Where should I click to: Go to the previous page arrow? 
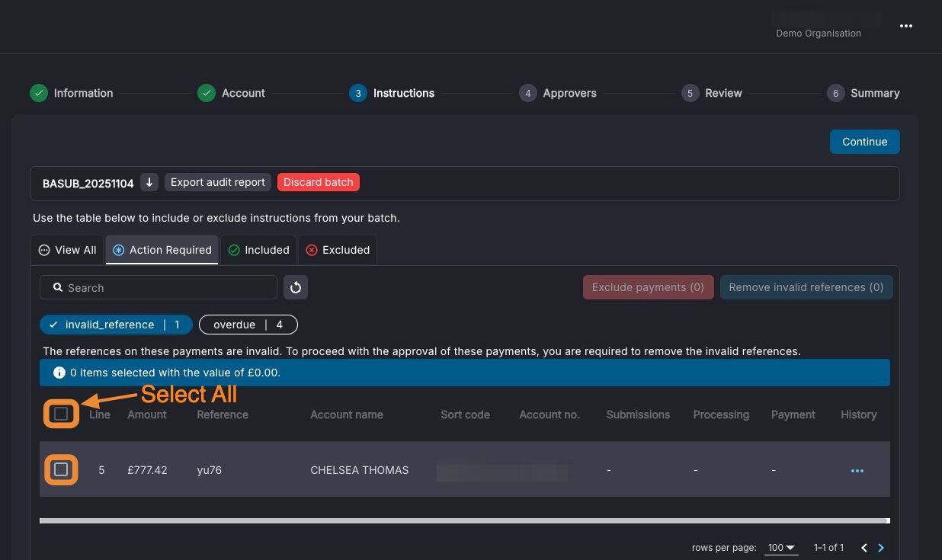click(x=864, y=548)
